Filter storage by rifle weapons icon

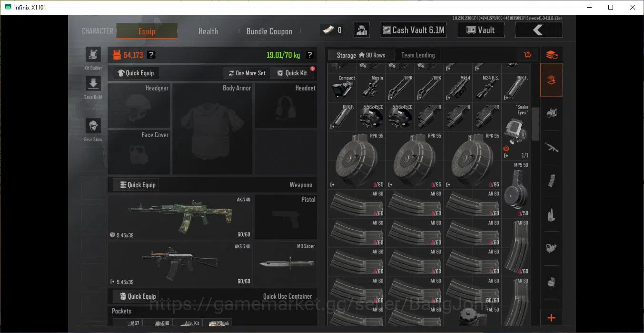551,147
